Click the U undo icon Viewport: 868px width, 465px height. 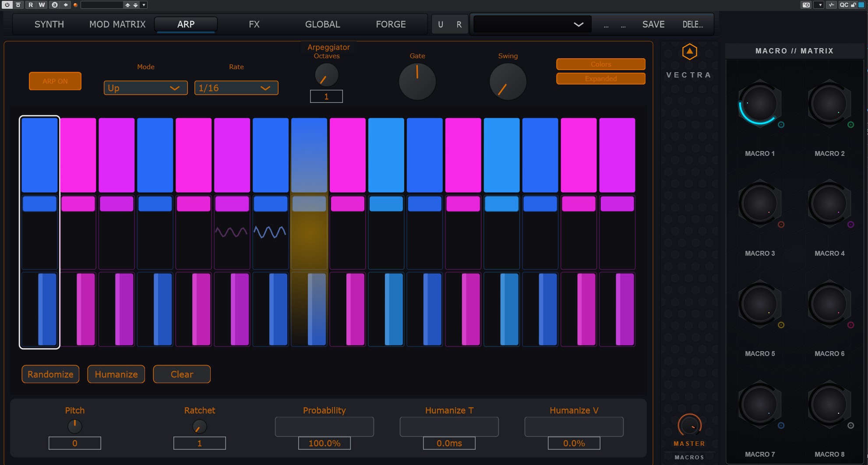(x=441, y=25)
